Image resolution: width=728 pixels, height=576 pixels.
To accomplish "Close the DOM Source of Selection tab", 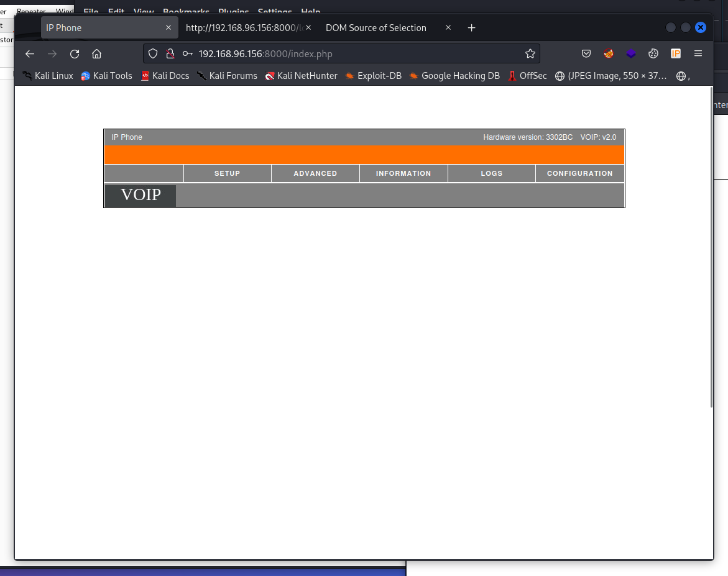I will pos(448,27).
